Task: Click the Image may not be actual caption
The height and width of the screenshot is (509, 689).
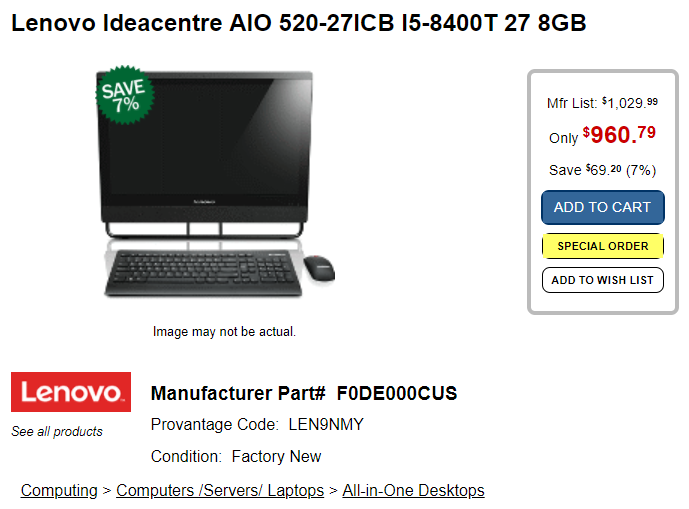Action: pyautogui.click(x=224, y=331)
